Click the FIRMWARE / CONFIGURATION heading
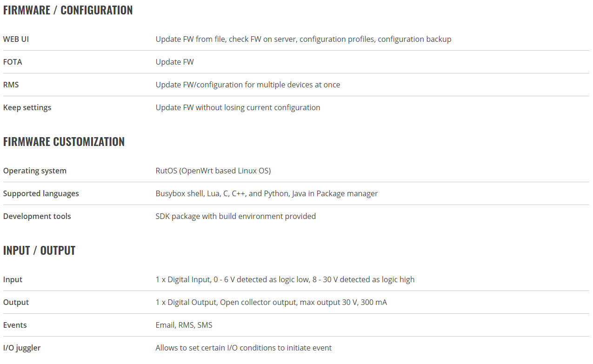This screenshot has width=593, height=364. [x=68, y=10]
